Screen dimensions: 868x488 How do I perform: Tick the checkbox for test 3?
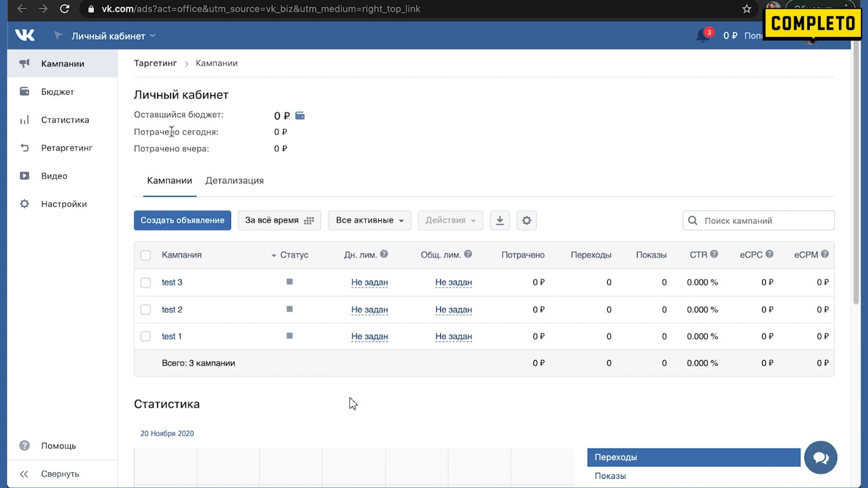tap(146, 283)
